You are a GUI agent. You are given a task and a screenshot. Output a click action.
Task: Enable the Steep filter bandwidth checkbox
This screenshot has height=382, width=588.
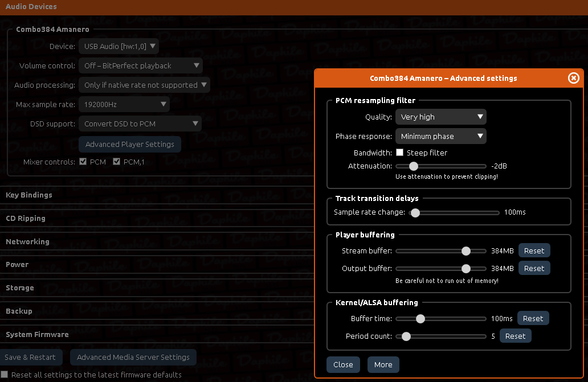(x=400, y=153)
